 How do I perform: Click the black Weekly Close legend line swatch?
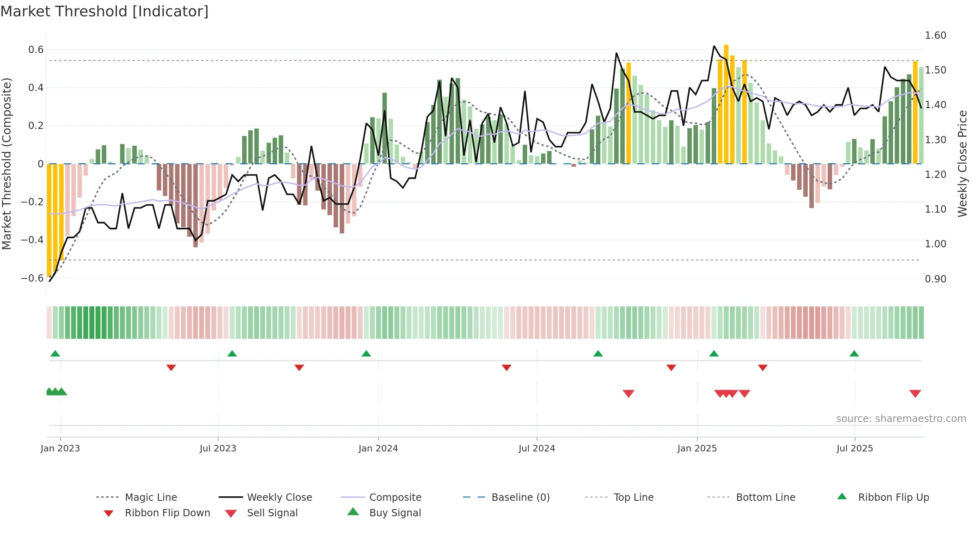231,497
